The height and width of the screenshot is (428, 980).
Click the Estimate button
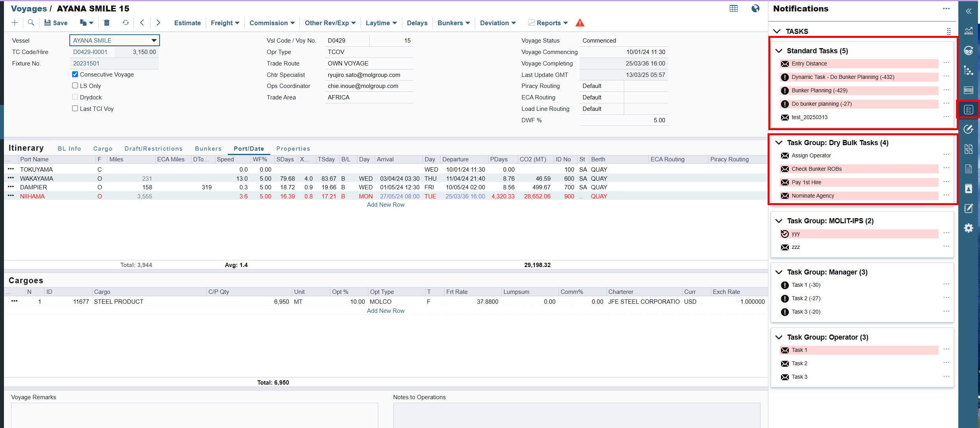[187, 23]
